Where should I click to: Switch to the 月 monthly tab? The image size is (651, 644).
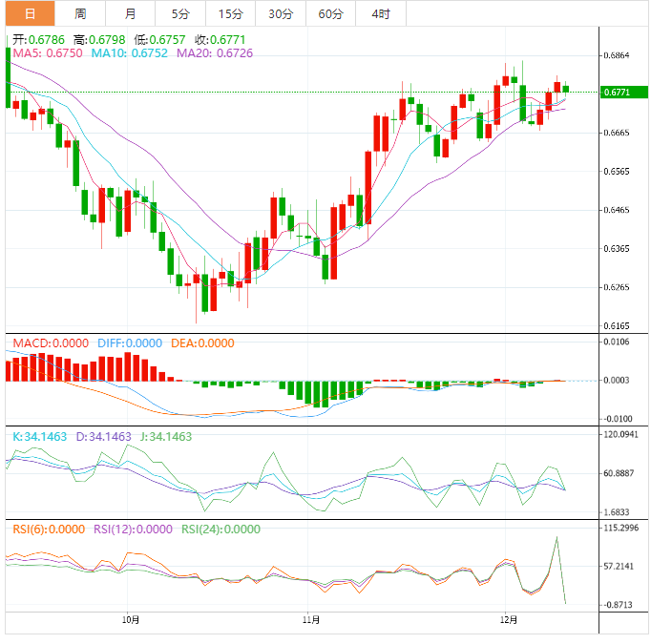(131, 13)
